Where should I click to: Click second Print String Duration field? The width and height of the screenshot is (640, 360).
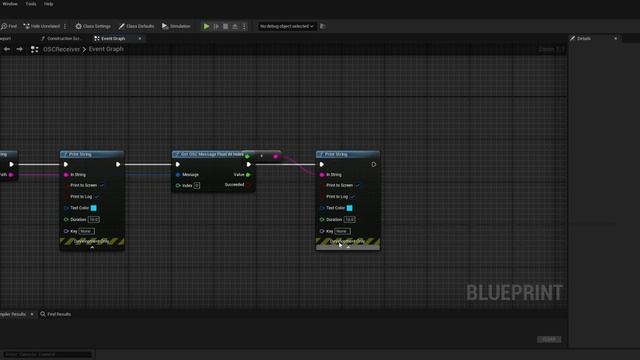pyautogui.click(x=349, y=220)
